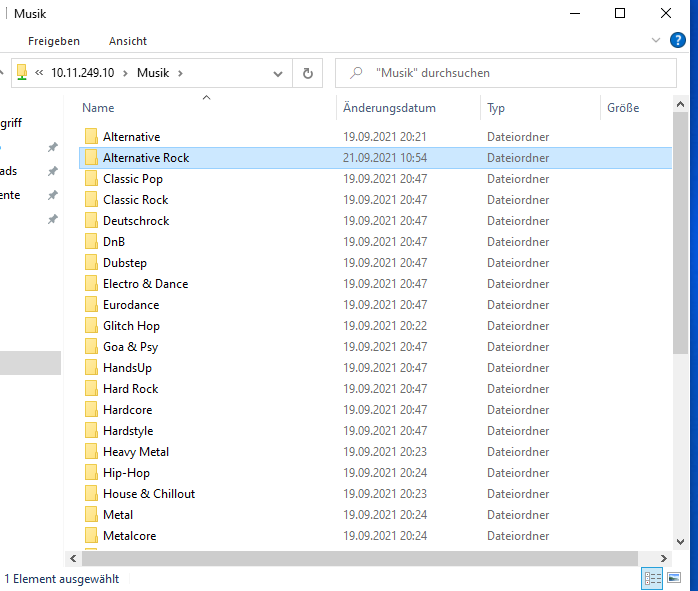The image size is (698, 591).
Task: Click the Classic Pop folder icon
Action: 91,178
